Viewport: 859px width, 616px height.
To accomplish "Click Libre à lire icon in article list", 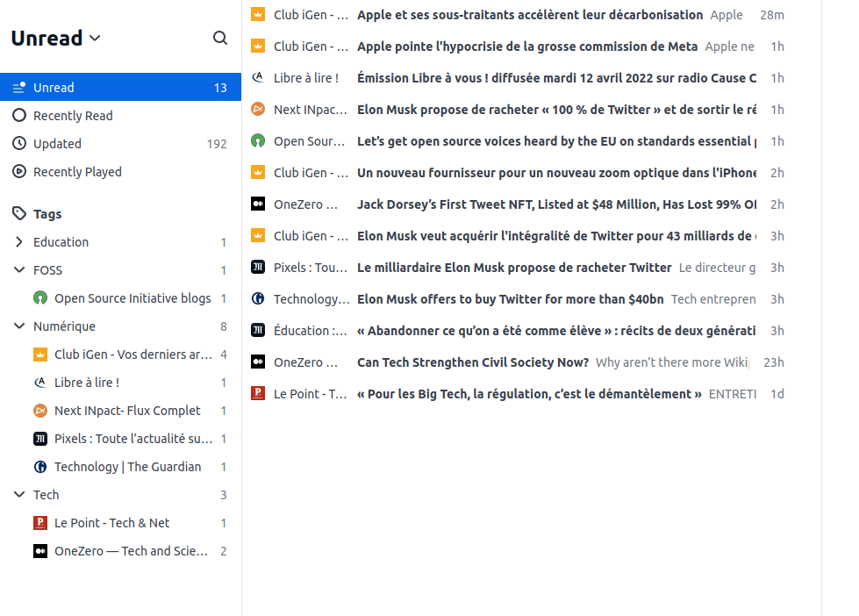I will tap(258, 77).
